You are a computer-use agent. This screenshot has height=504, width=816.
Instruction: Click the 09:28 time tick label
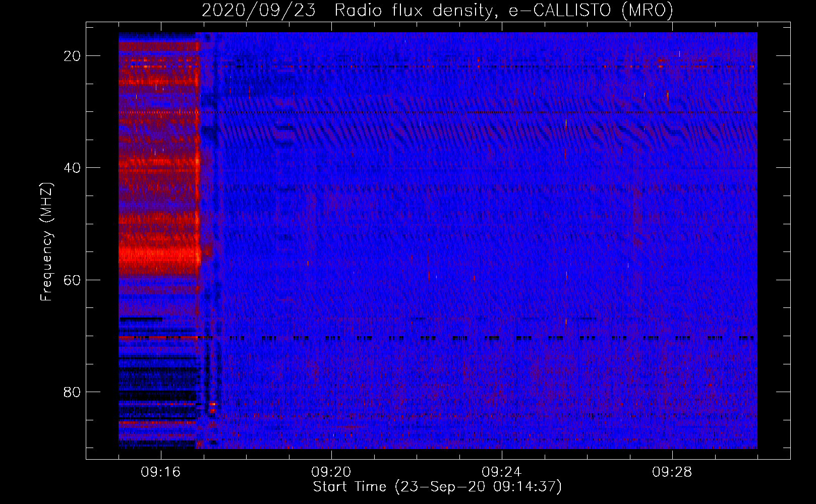pos(672,472)
